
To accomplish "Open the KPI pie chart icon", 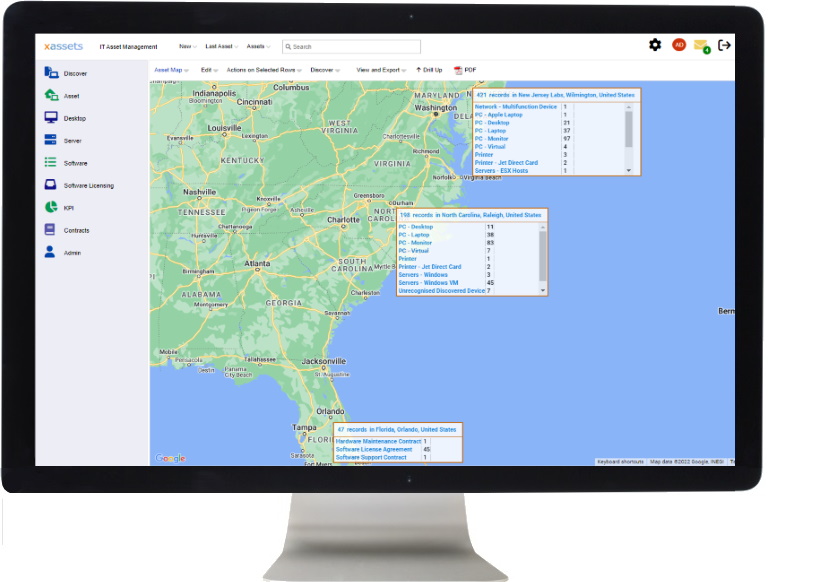I will coord(51,207).
